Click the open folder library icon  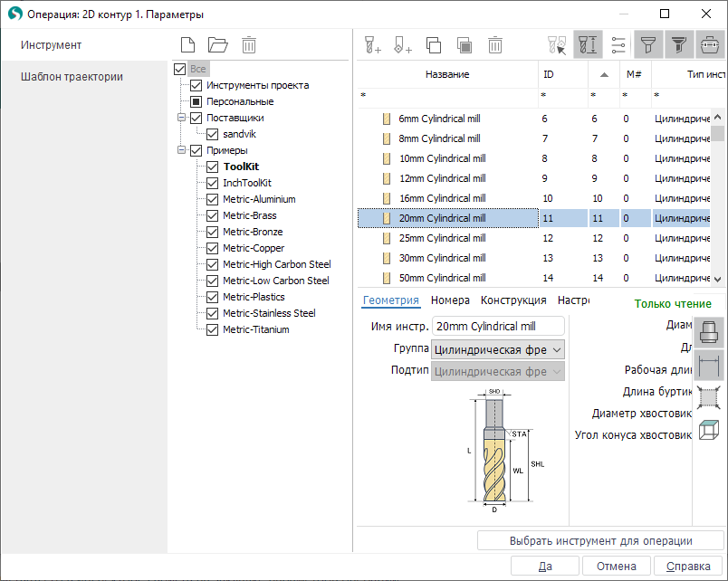(217, 44)
